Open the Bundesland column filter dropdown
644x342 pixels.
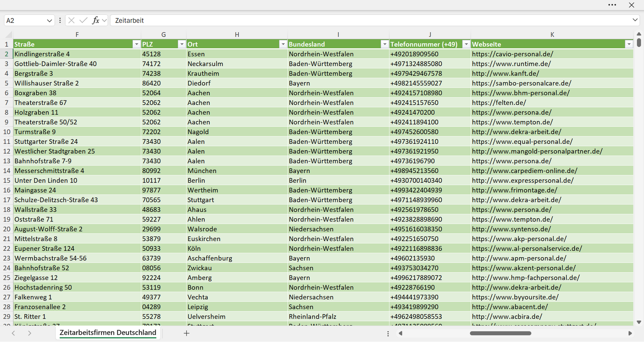pyautogui.click(x=385, y=44)
